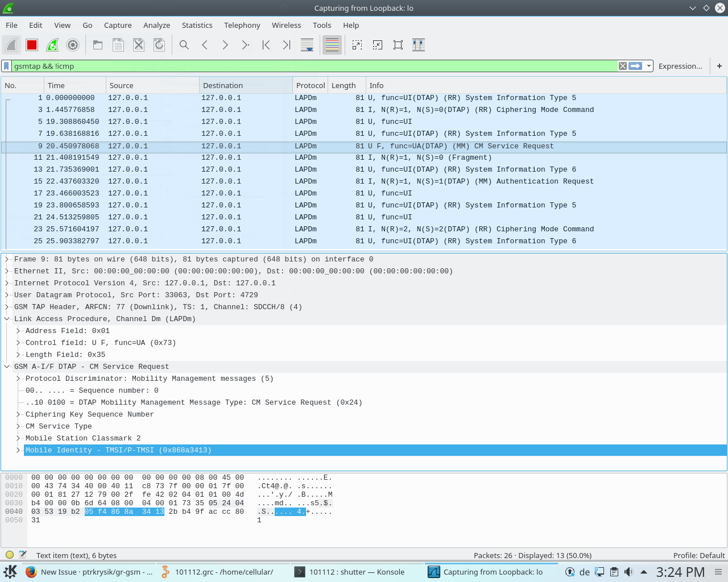Screen dimensions: 728x582
Task: Open the Statistics menu
Action: [x=197, y=25]
